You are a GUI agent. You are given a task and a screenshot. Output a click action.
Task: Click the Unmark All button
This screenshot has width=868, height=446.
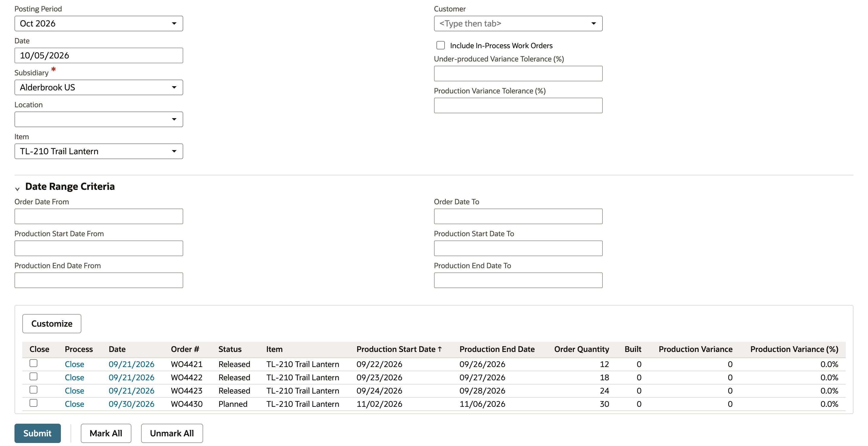pyautogui.click(x=172, y=434)
